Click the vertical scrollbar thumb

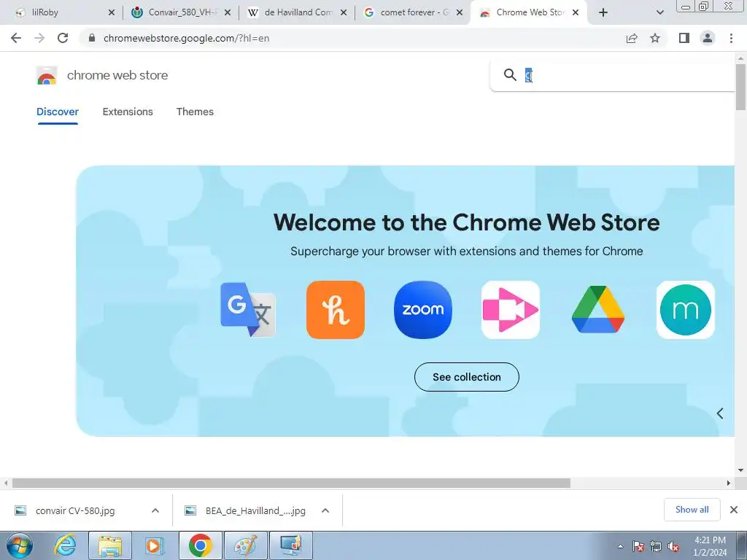(740, 87)
